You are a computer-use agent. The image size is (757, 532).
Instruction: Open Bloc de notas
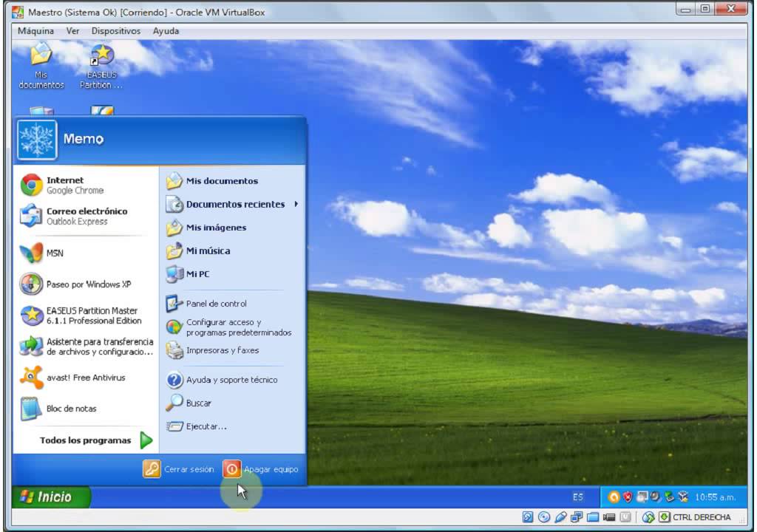pyautogui.click(x=86, y=409)
